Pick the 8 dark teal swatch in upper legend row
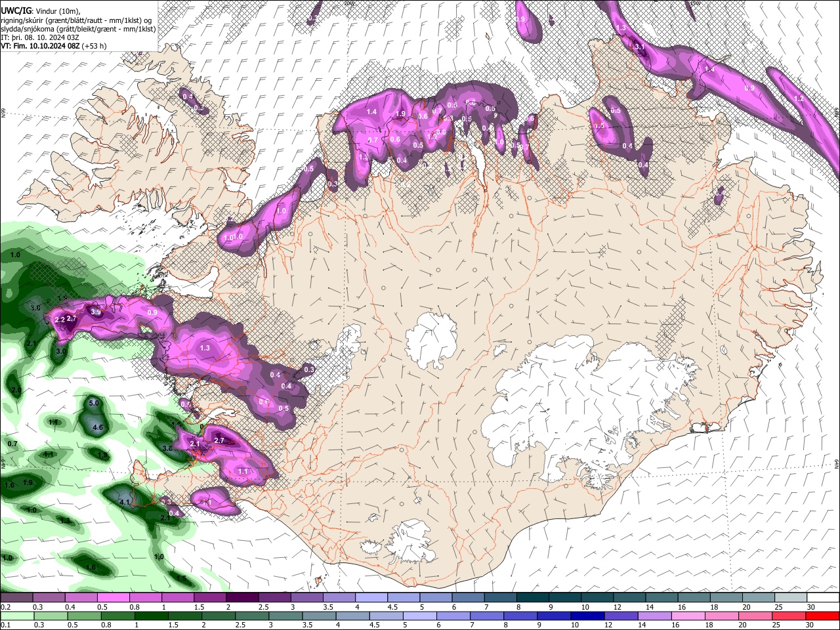The height and width of the screenshot is (630, 840). coord(532,597)
